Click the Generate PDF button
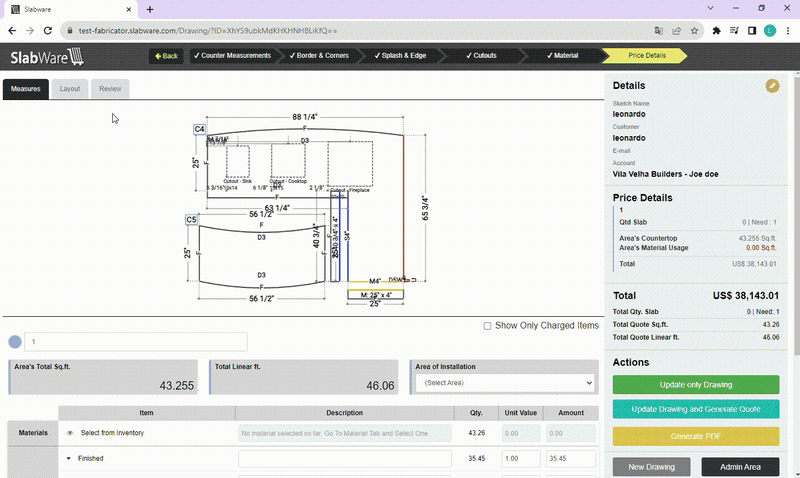 696,436
